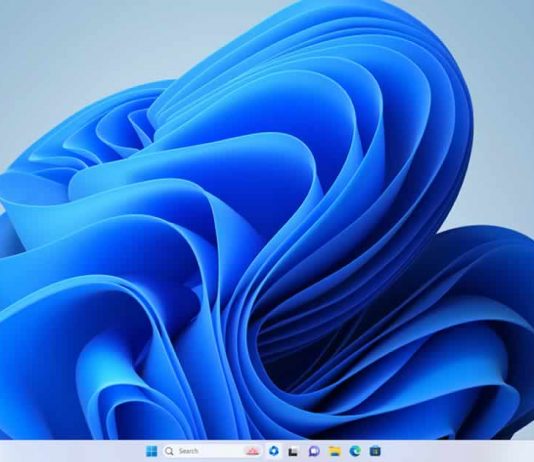Select the shopping bag Store button

pyautogui.click(x=375, y=451)
